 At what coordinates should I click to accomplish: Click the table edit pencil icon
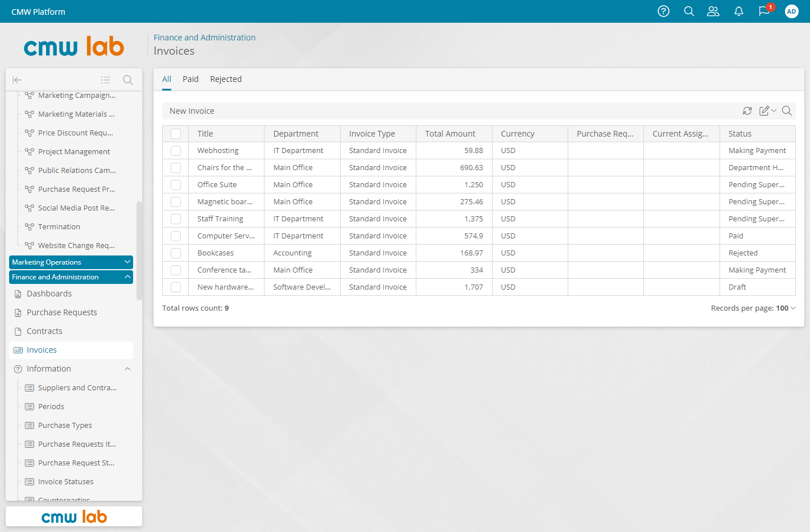[x=764, y=111]
